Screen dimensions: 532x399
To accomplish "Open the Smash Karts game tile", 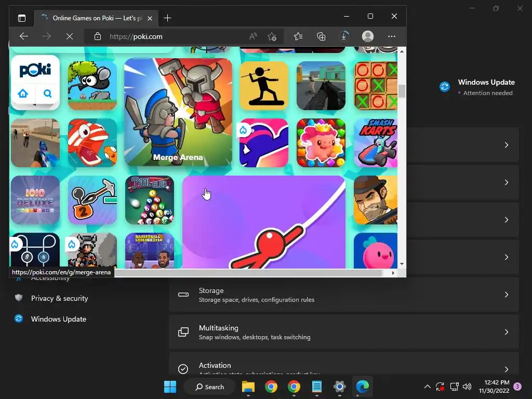I will pyautogui.click(x=376, y=142).
